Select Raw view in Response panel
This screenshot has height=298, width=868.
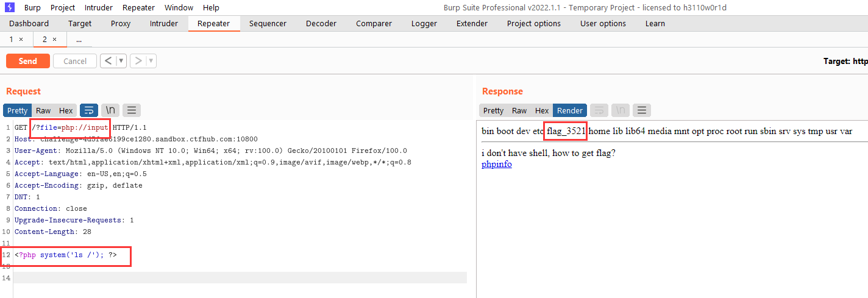[x=519, y=110]
